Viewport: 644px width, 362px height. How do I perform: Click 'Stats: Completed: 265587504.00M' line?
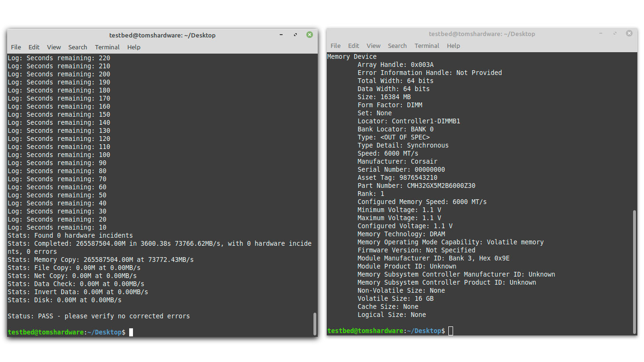160,247
